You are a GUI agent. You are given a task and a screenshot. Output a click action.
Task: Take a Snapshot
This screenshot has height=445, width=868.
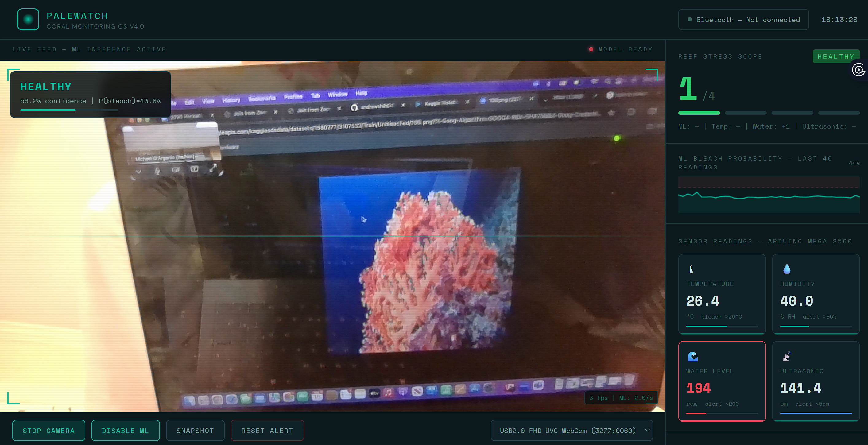tap(195, 431)
